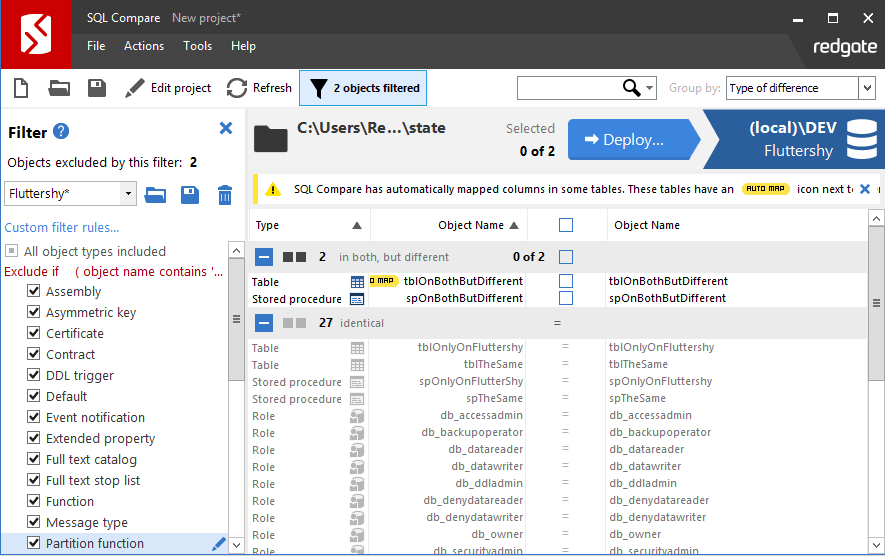Delete the filter using the trash icon
This screenshot has width=885, height=556.
[x=225, y=195]
